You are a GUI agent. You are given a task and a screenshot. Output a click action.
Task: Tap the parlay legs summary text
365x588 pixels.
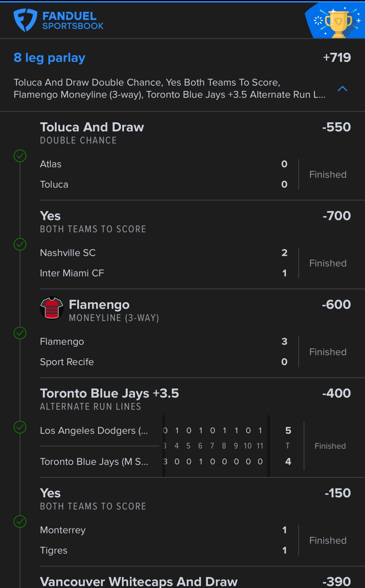click(x=169, y=88)
